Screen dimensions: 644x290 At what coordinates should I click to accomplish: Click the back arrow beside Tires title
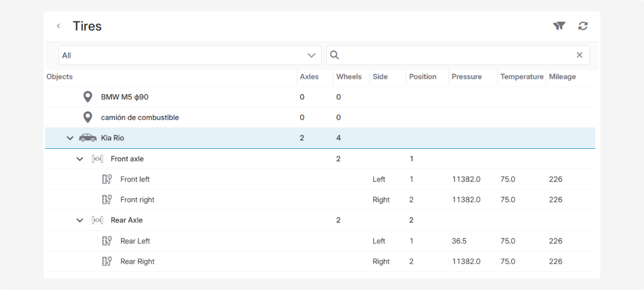[x=58, y=26]
